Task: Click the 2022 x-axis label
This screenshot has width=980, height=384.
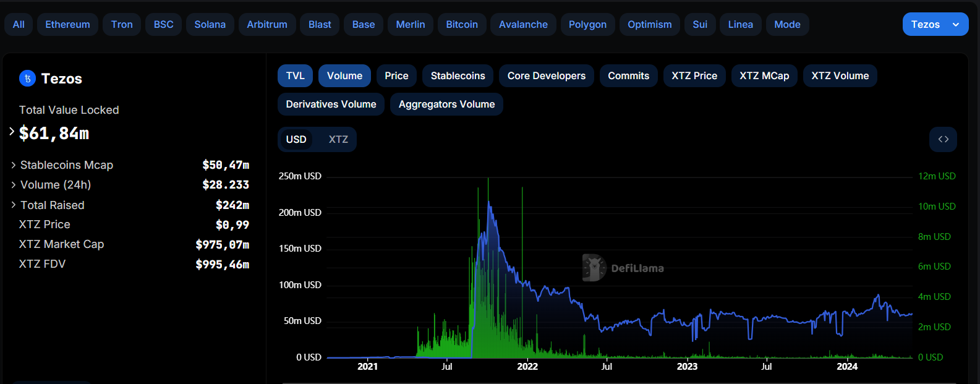Action: 527,367
